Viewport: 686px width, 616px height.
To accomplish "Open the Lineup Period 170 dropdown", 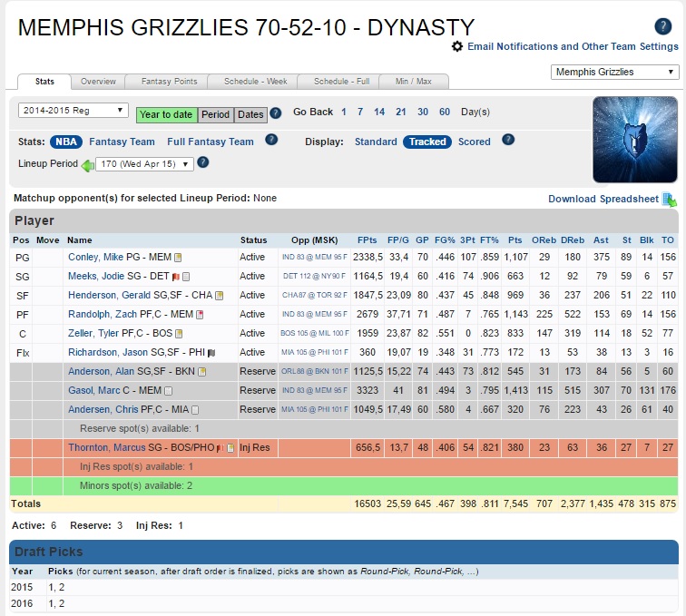I will click(x=144, y=164).
